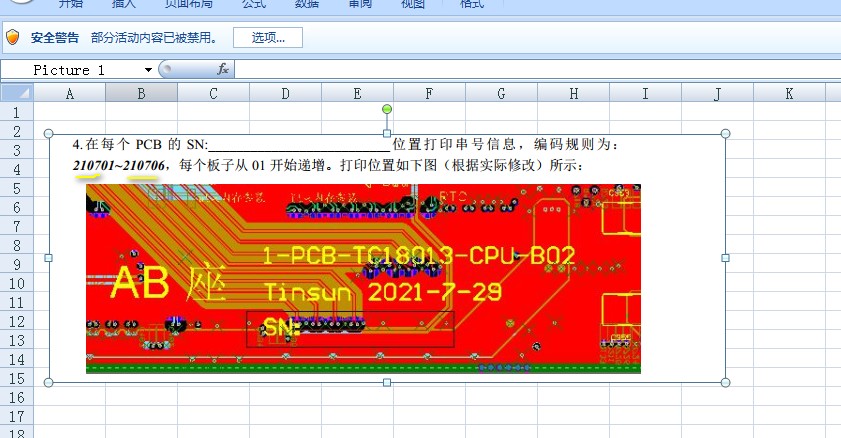Click into the formula bar field
Viewport: 841px width, 438px height.
[537, 70]
